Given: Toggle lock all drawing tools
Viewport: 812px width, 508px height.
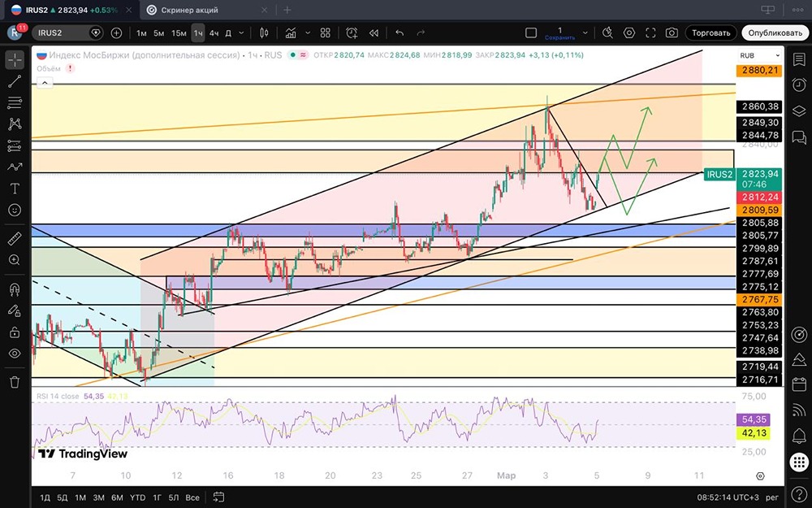Looking at the screenshot, I should (15, 332).
